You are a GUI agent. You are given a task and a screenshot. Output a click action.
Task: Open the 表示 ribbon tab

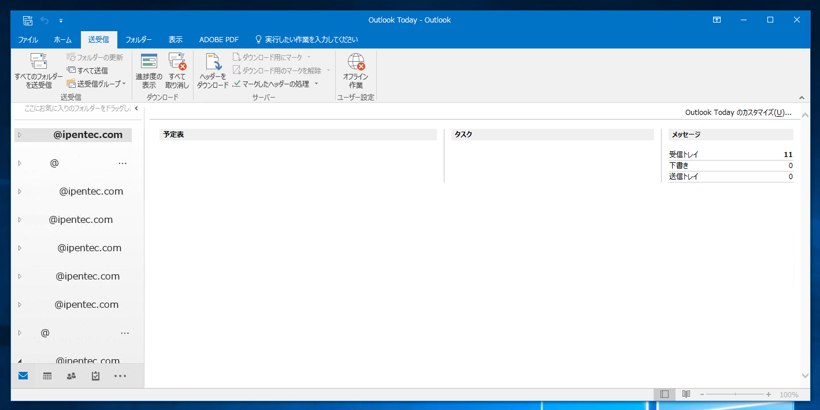point(175,40)
